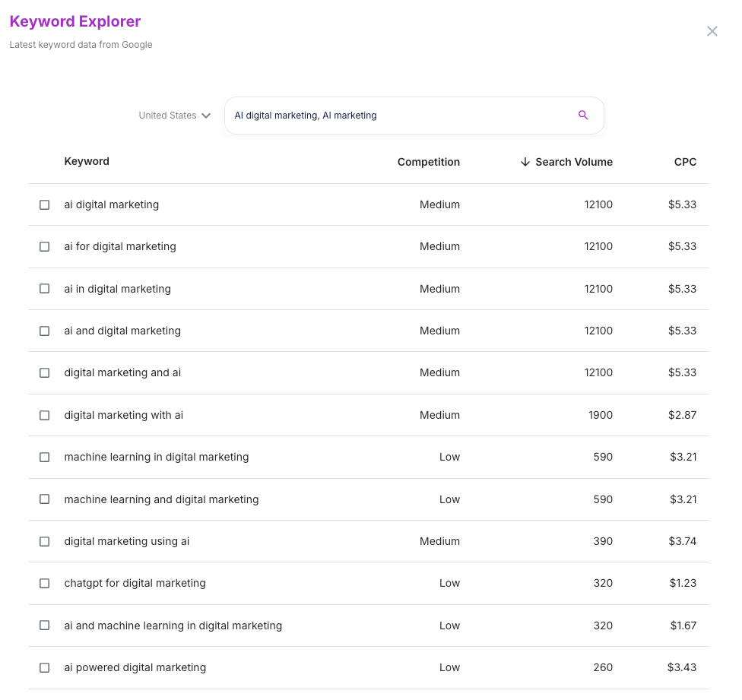Click 'machine learning and digital marketing' keyword text
742x700 pixels.
click(161, 499)
